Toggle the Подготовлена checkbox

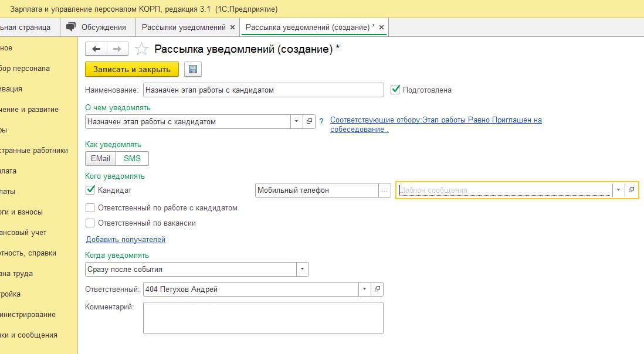click(x=395, y=90)
